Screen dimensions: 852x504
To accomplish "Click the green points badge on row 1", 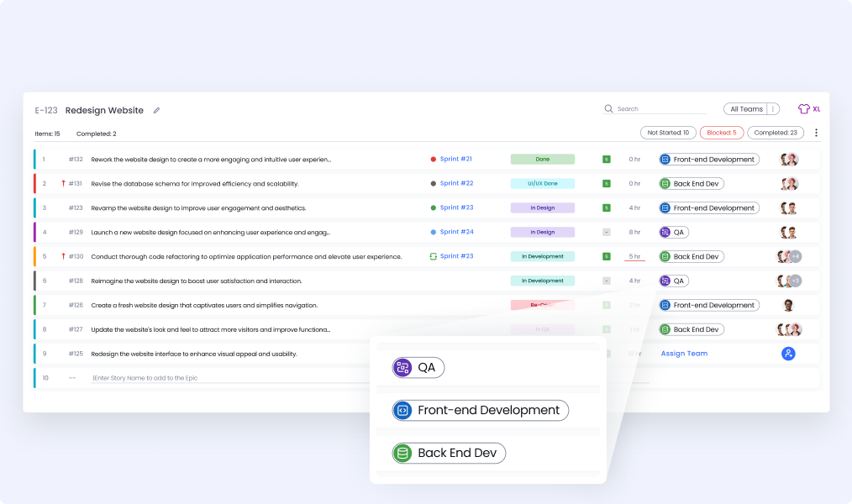I will pyautogui.click(x=606, y=159).
